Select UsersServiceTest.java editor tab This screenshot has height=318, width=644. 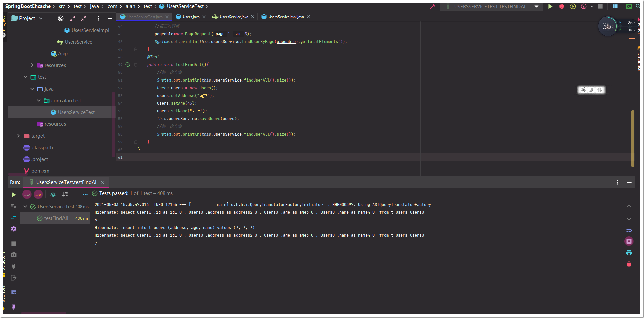point(144,17)
